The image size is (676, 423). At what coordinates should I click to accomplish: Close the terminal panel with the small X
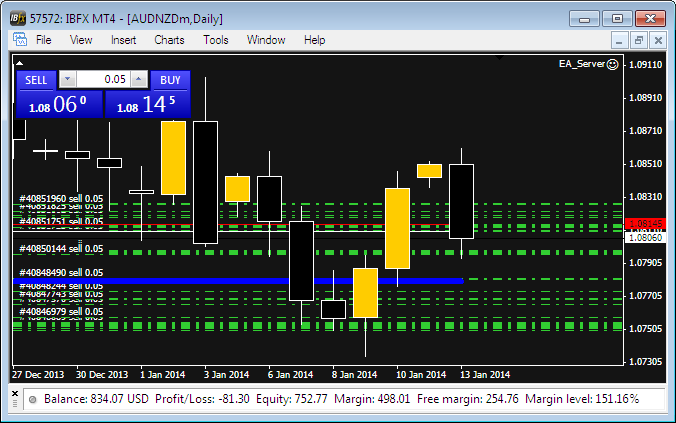[x=15, y=393]
